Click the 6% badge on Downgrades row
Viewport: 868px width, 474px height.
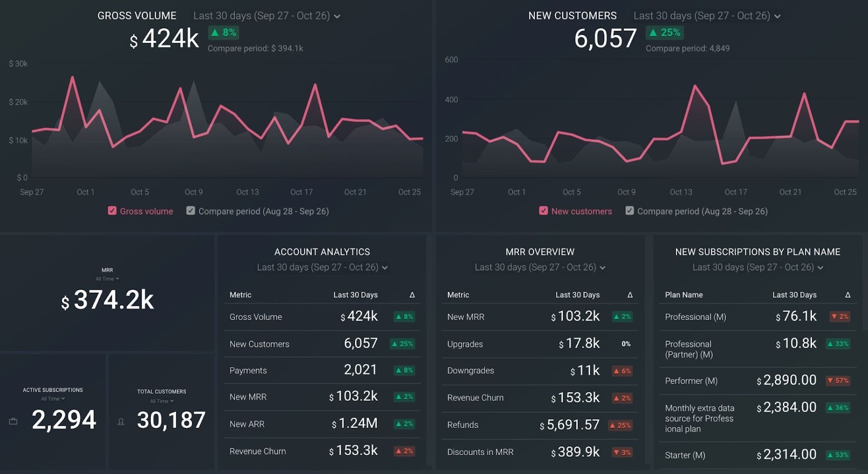[622, 371]
